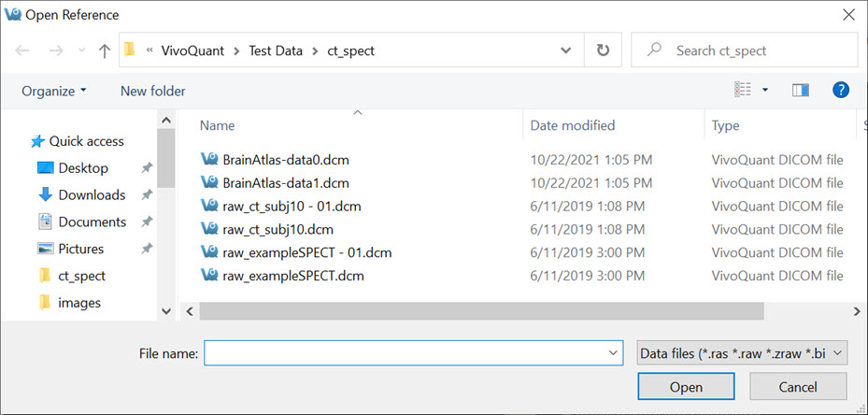Open the Data files type filter dropdown
The image size is (868, 415).
(741, 352)
